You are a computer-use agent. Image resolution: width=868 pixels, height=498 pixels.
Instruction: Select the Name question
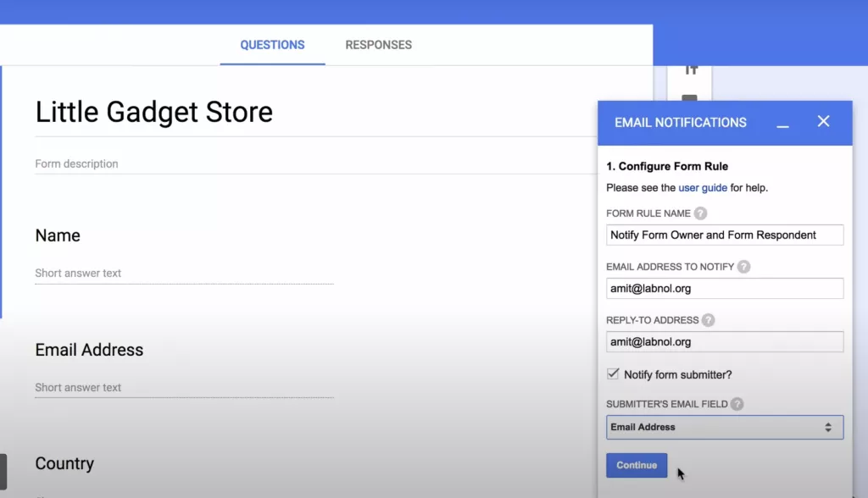(x=58, y=235)
